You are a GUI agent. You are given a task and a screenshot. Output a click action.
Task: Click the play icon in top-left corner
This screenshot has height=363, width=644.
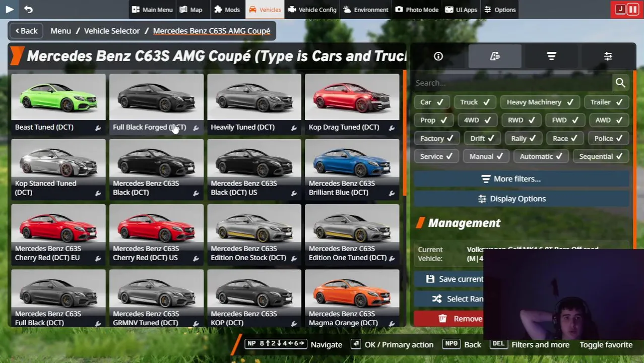pos(10,9)
